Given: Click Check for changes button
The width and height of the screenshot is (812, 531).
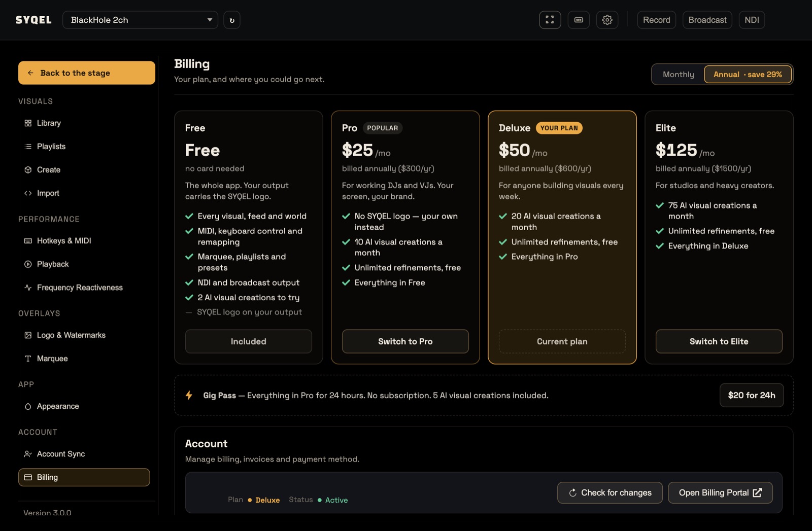Looking at the screenshot, I should (x=610, y=492).
